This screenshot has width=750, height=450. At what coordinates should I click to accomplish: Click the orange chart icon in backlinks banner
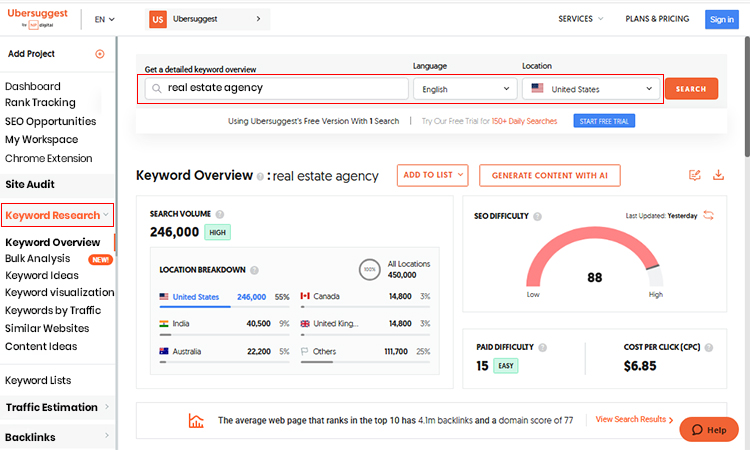(196, 420)
